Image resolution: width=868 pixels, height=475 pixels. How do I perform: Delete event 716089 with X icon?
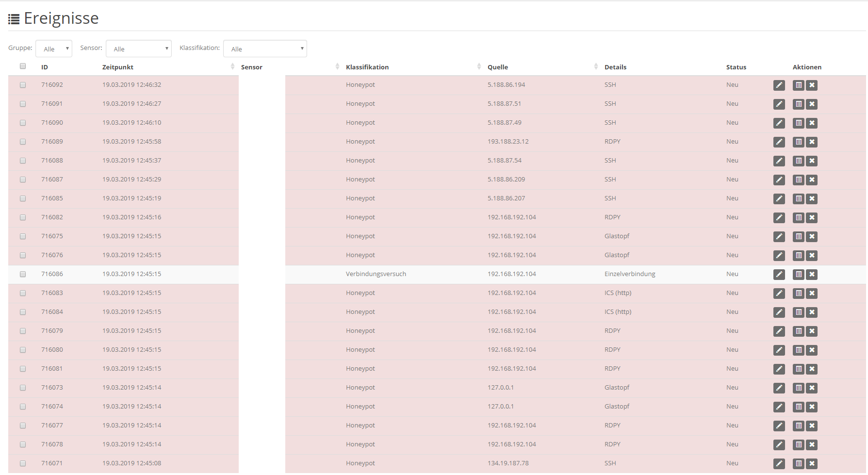pos(812,142)
